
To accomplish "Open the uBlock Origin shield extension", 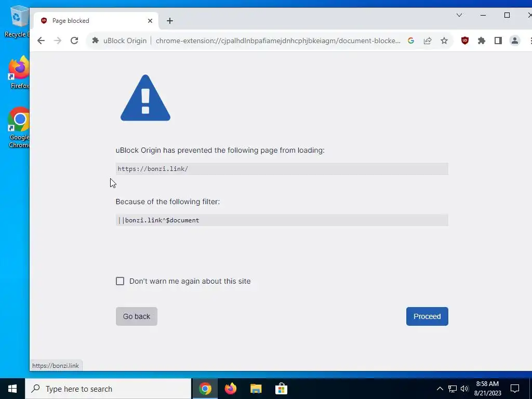I will click(x=465, y=41).
